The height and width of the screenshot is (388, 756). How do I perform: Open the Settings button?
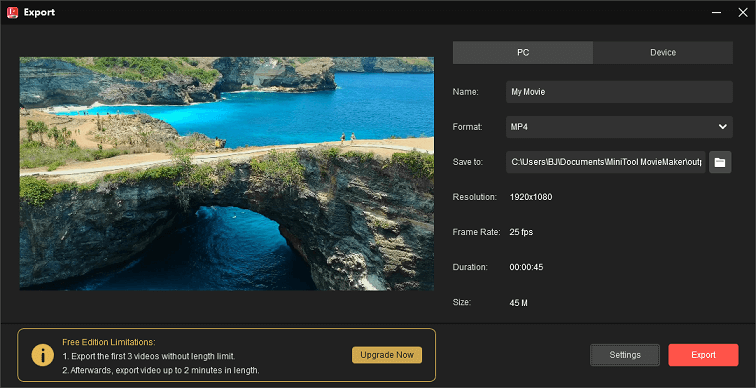[625, 355]
